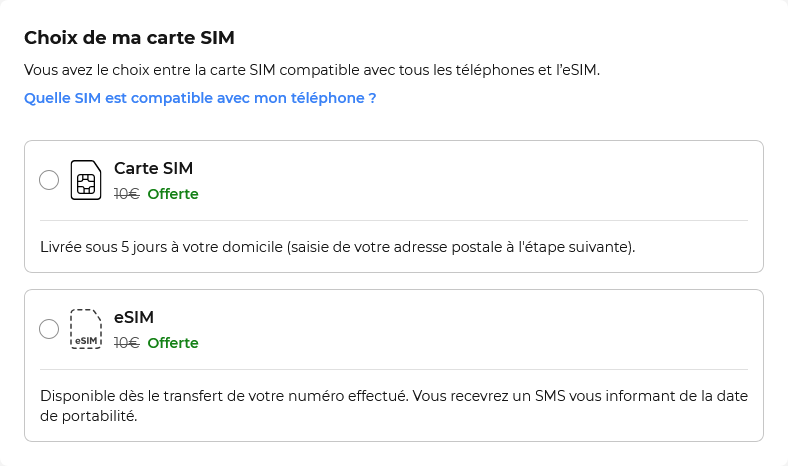Click the divider line inside Carte SIM card
The width and height of the screenshot is (788, 466).
pos(394,220)
